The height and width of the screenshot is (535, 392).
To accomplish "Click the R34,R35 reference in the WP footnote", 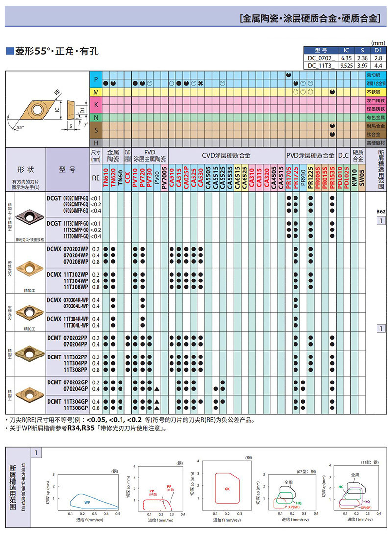I will pos(80,428).
